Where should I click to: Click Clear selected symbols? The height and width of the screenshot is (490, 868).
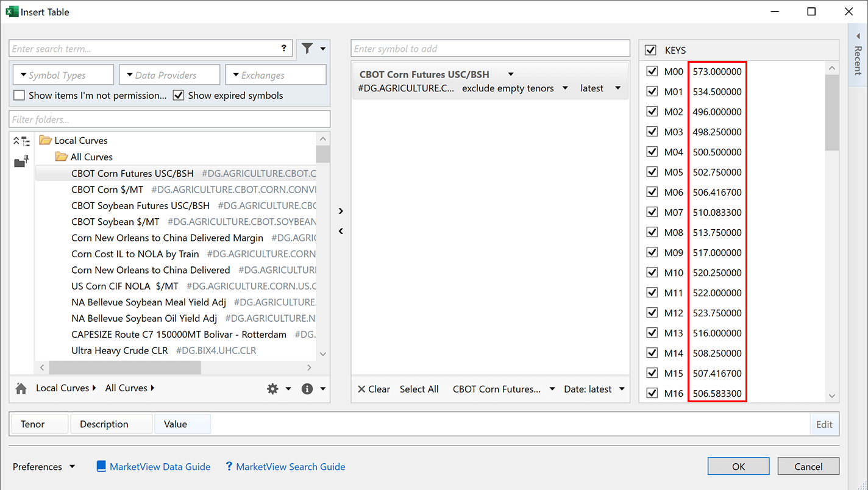(x=374, y=389)
